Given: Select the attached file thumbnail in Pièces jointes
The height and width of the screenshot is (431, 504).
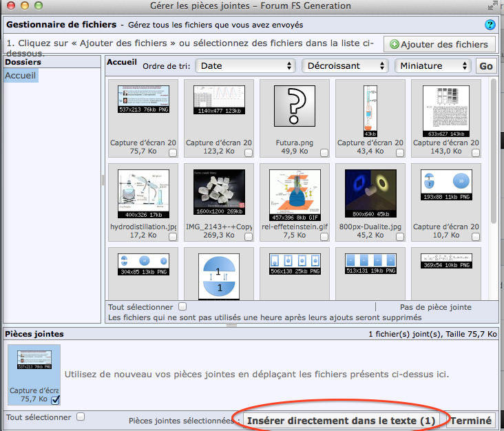Looking at the screenshot, I should tap(34, 360).
